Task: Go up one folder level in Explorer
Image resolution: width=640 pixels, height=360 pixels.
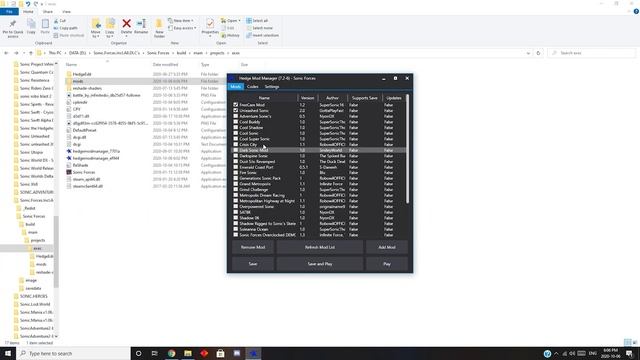Action: (31, 53)
